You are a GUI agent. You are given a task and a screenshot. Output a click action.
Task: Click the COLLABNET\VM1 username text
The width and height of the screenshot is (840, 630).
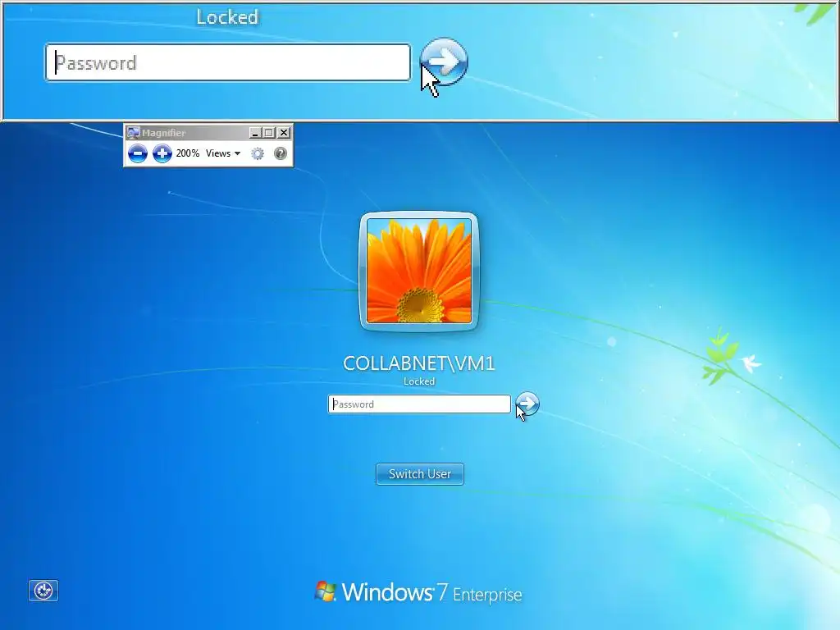[419, 363]
